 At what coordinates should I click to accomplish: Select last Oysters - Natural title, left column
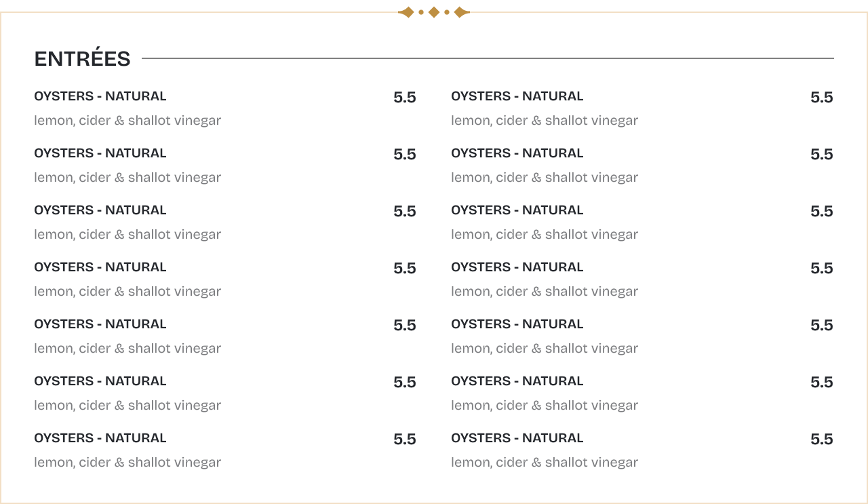[100, 438]
